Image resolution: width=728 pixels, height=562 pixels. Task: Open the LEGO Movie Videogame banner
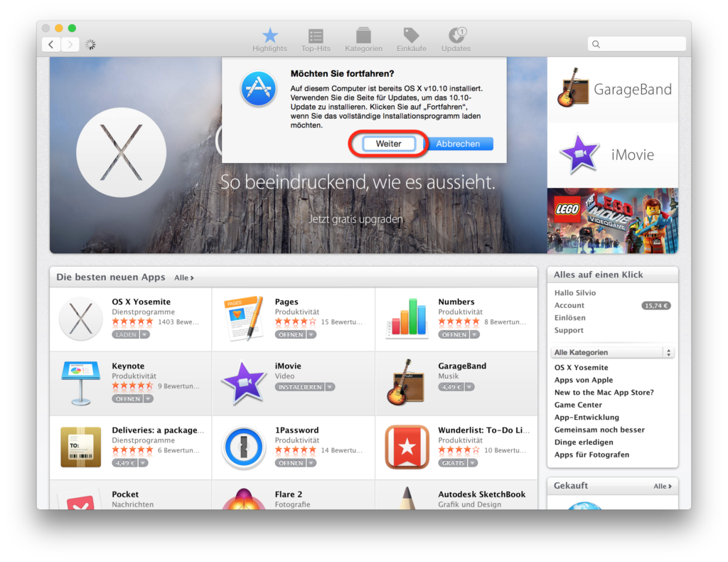tap(613, 221)
